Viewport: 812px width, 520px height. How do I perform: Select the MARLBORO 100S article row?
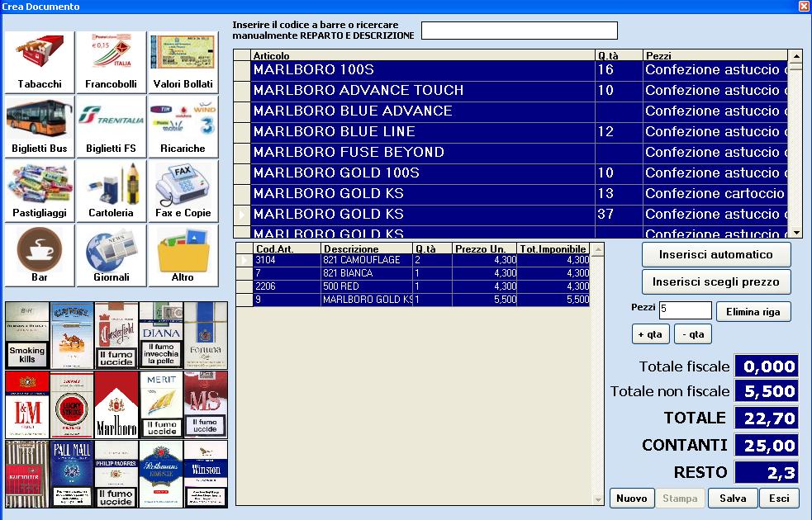tap(510, 70)
